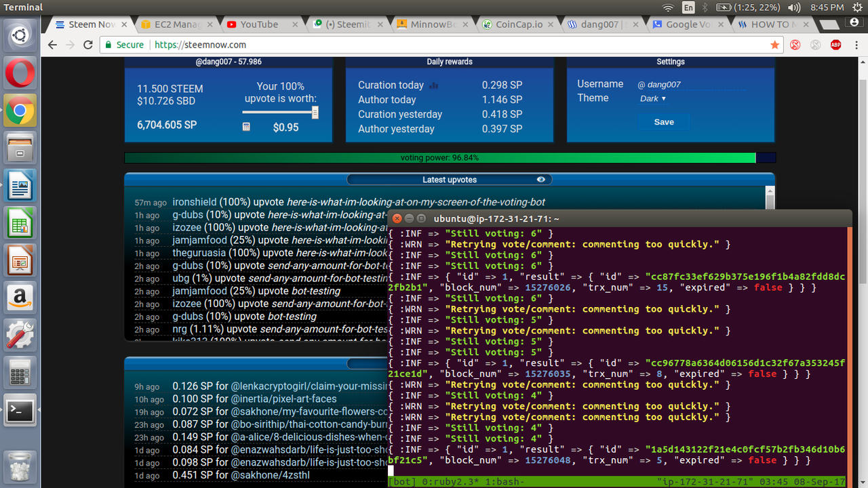
Task: Open the Adblock Plus extension icon
Action: pyautogui.click(x=836, y=45)
